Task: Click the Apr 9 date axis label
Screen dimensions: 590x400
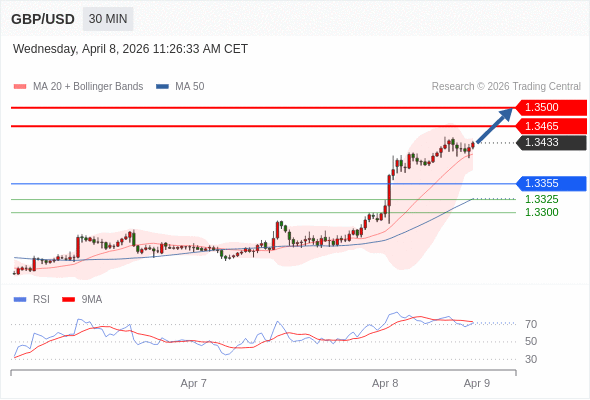Action: tap(477, 383)
